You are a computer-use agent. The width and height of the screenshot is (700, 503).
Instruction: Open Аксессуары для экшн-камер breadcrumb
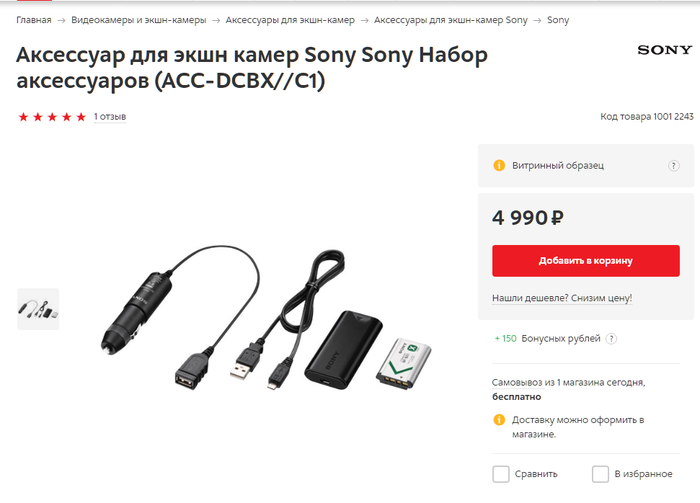point(290,20)
